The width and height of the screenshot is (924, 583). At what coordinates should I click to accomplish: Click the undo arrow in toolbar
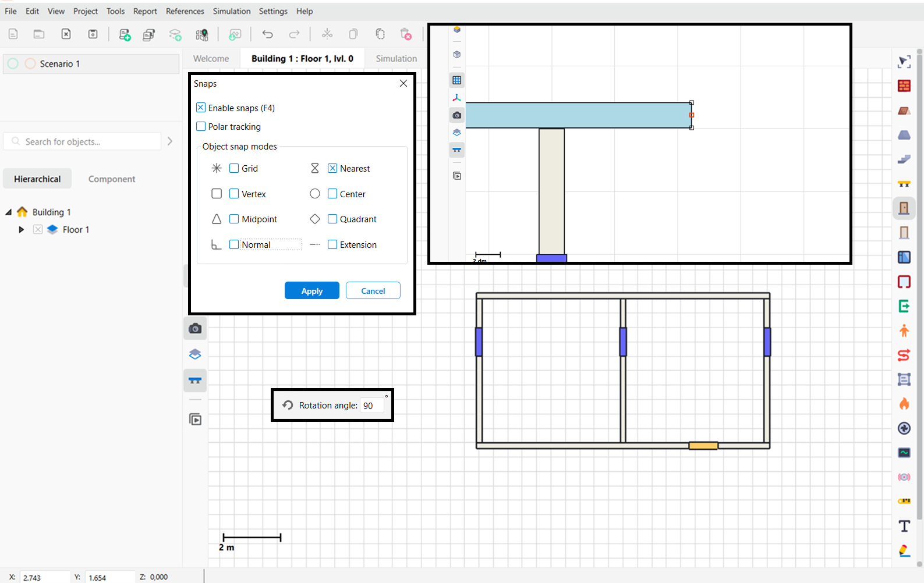pos(267,34)
